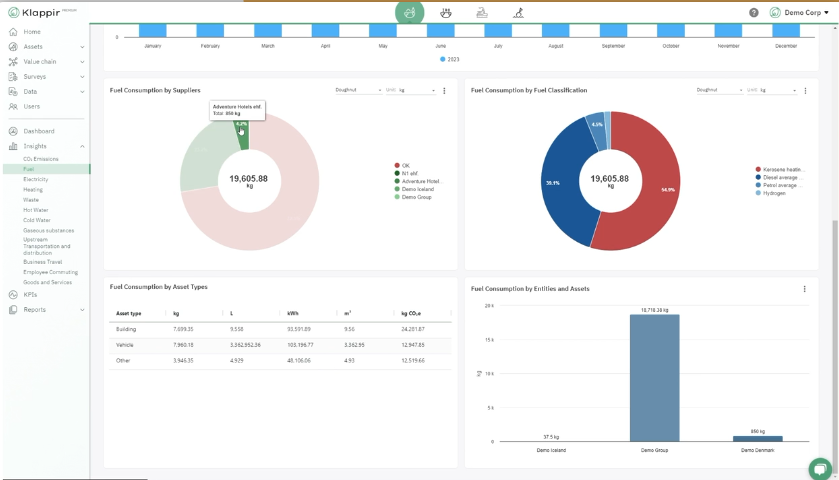Click the KPIs icon in sidebar
The image size is (839, 480).
pyautogui.click(x=13, y=294)
